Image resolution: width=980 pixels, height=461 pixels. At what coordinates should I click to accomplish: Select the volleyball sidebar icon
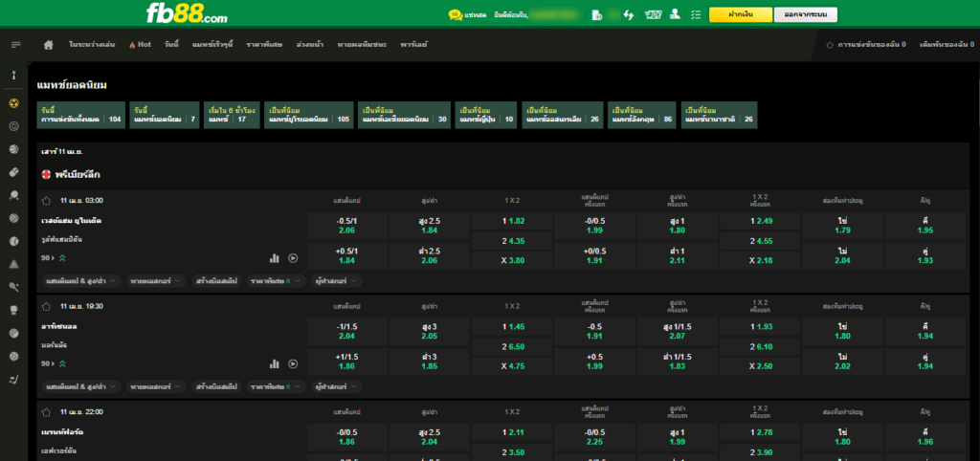tap(13, 218)
